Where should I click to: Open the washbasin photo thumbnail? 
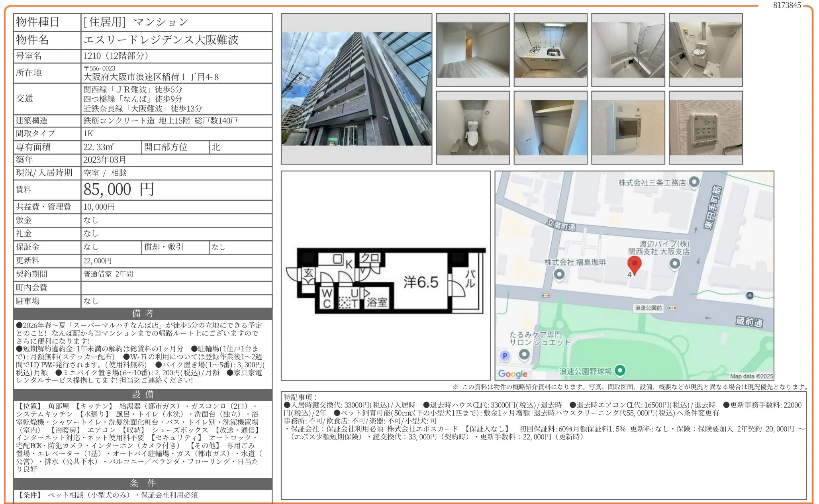(x=705, y=50)
